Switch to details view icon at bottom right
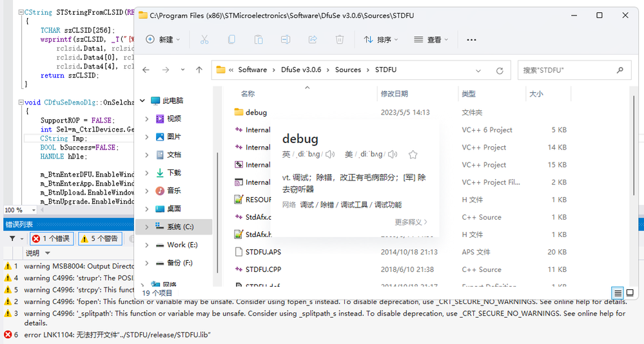Viewport: 644px width, 344px height. [618, 292]
